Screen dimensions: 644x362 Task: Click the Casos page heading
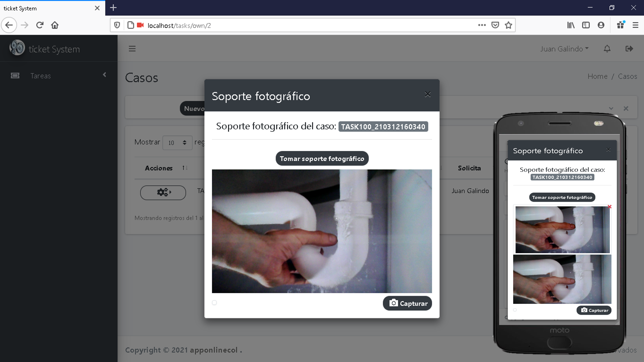[142, 78]
